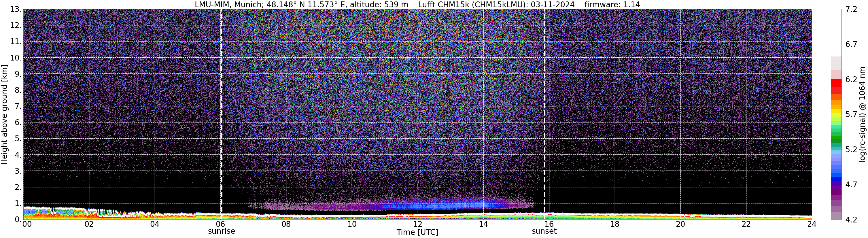Click the '16' time axis tick label
This screenshot has height=238, width=868.
[549, 224]
